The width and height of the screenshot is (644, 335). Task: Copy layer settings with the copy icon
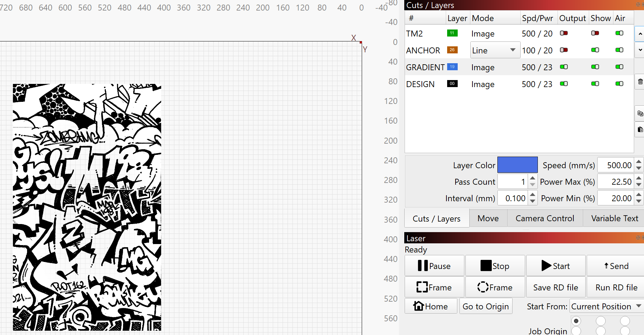pos(640,113)
